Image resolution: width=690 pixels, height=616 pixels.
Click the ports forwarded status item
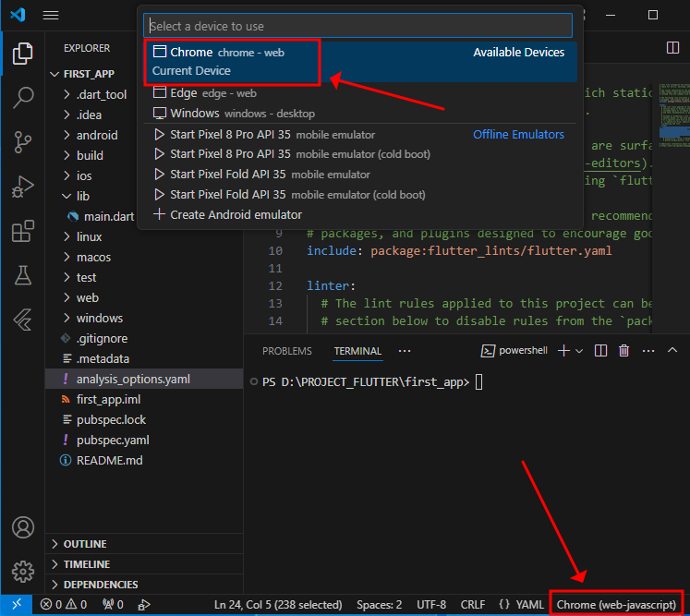[x=113, y=605]
